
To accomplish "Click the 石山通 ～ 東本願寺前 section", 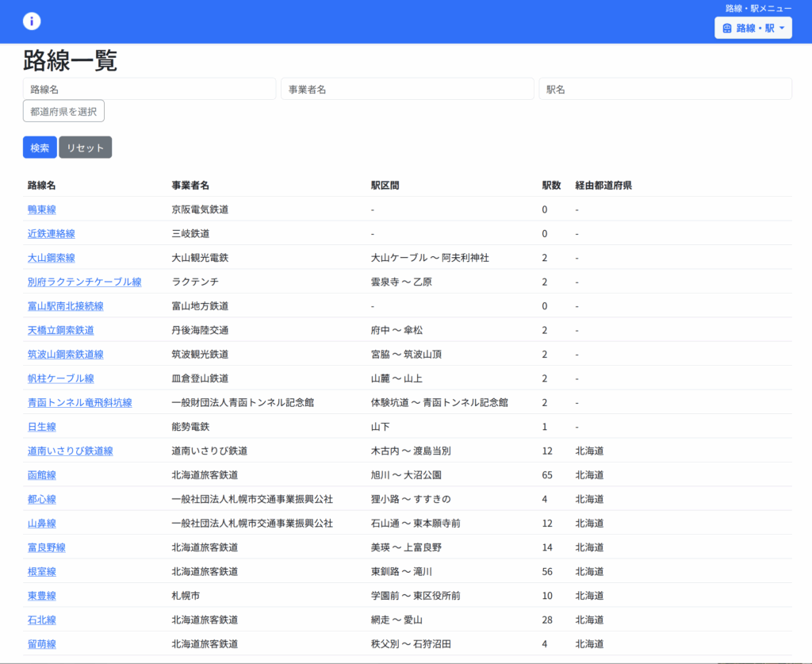I will (x=416, y=524).
